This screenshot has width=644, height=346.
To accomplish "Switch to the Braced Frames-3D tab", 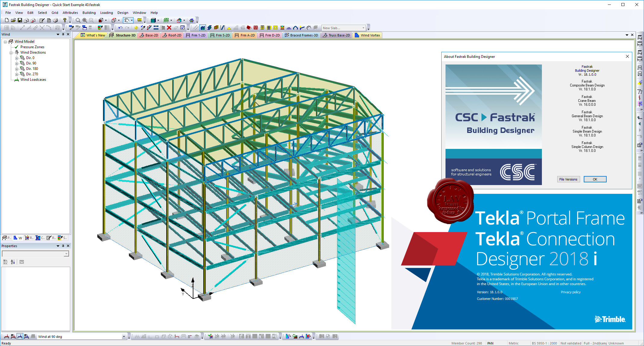I will click(301, 35).
